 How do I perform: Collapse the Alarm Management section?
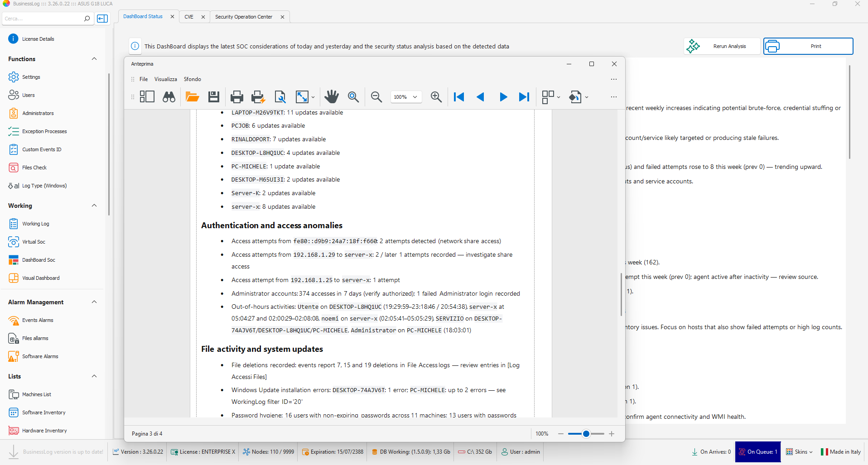[x=94, y=302]
